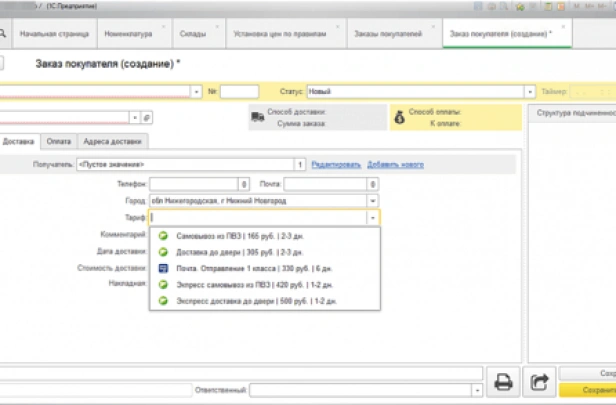
Task: Switch to the Оплата tab
Action: [x=59, y=141]
